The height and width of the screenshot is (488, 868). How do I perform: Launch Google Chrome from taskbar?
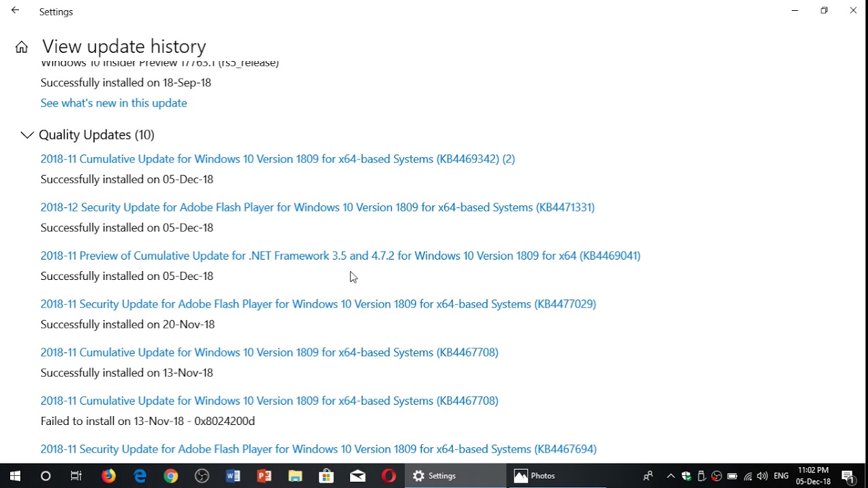171,476
